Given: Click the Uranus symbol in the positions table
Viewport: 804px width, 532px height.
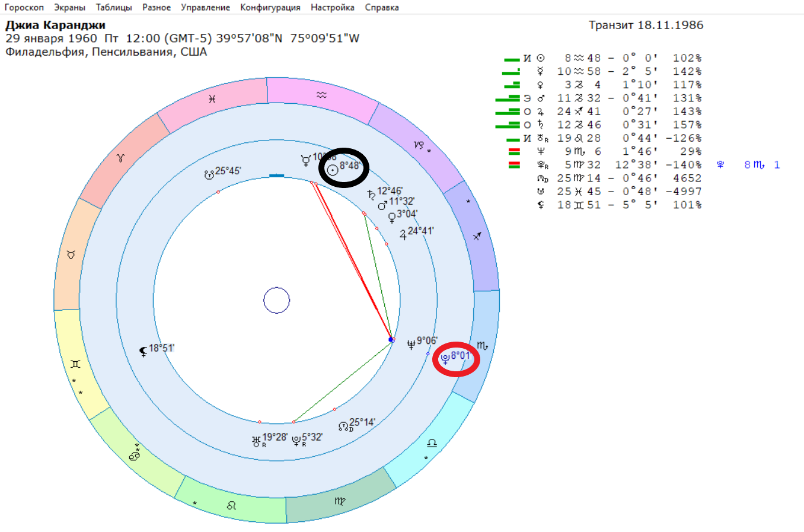Looking at the screenshot, I should pos(542,138).
